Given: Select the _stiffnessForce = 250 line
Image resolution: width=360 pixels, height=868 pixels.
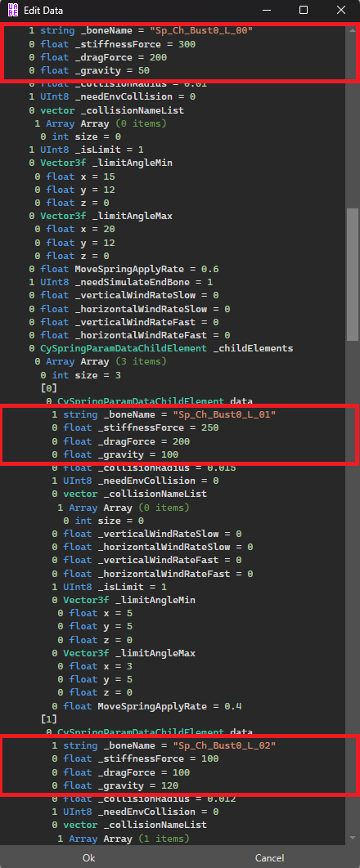Looking at the screenshot, I should [x=134, y=428].
